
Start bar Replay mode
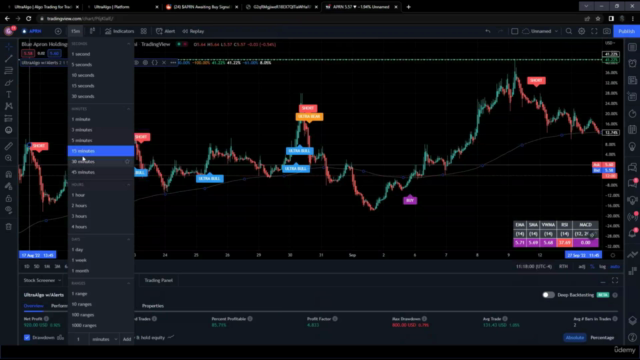pos(193,31)
